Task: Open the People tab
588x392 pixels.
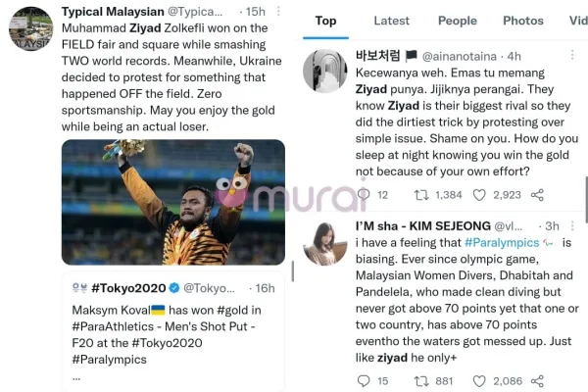Action: [457, 21]
